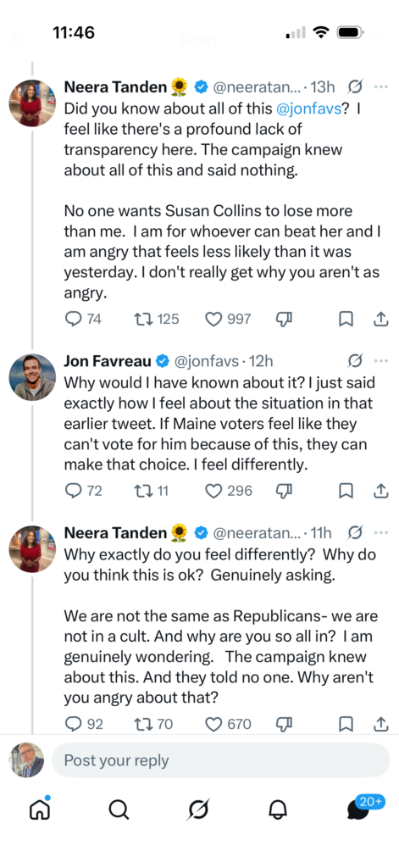The image size is (399, 868).
Task: Open replies on Neera Tanden's first post
Action: click(x=83, y=319)
